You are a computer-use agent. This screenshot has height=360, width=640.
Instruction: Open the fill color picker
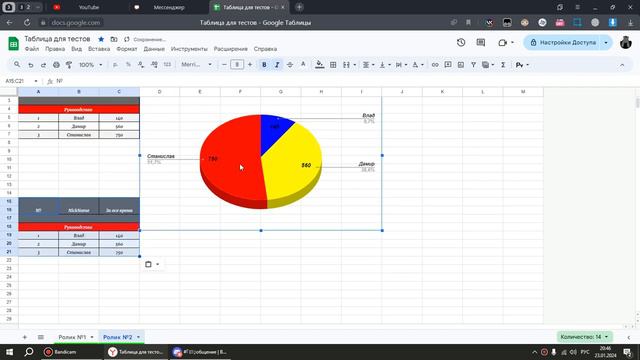pos(320,65)
